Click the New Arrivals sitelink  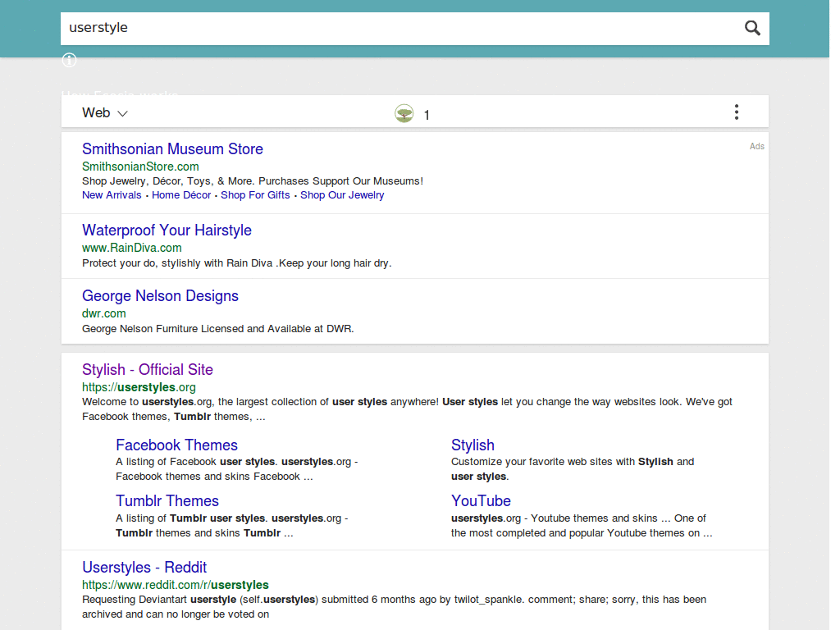coord(112,194)
